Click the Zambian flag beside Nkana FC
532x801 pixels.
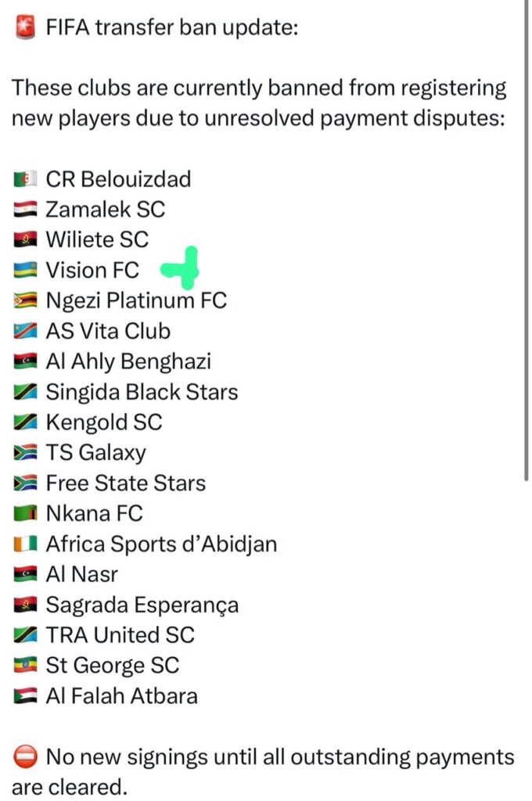click(25, 514)
